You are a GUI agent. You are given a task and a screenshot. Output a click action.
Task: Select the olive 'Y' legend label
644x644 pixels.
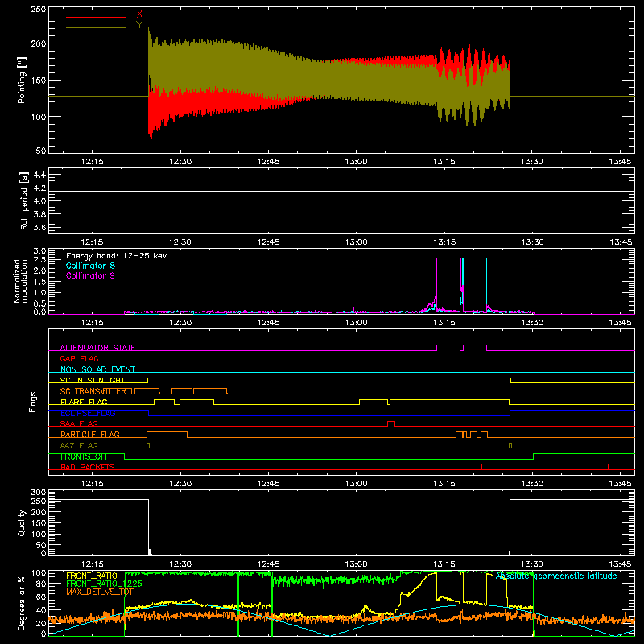point(139,25)
